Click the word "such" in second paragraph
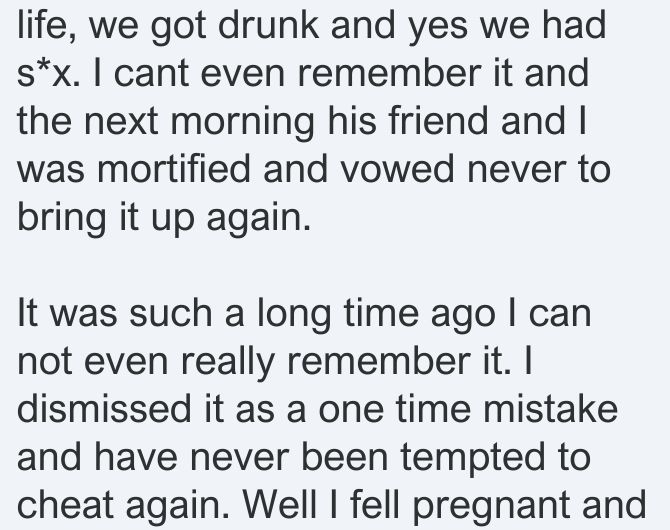The width and height of the screenshot is (670, 530). [x=170, y=313]
